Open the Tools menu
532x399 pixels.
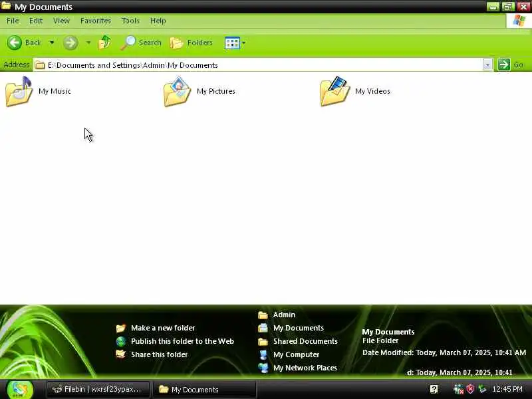point(130,21)
